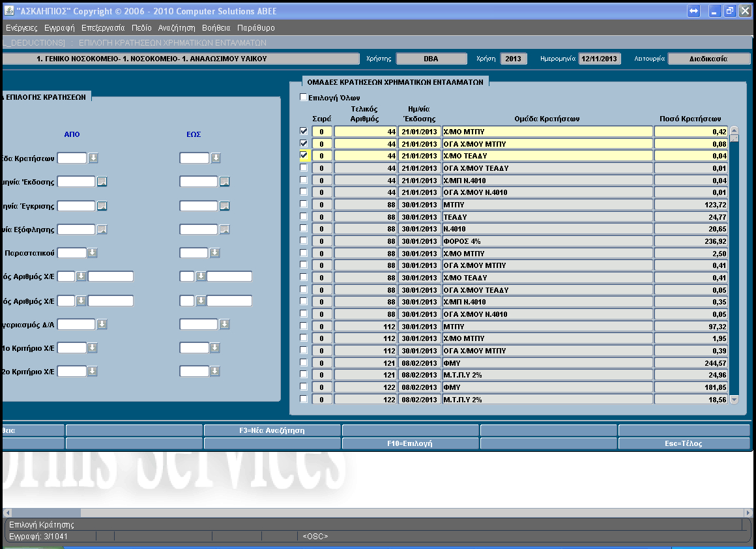
Task: Open calendar for ΑΠΟ Ημ/νία Έγκρισης
Action: pos(102,206)
